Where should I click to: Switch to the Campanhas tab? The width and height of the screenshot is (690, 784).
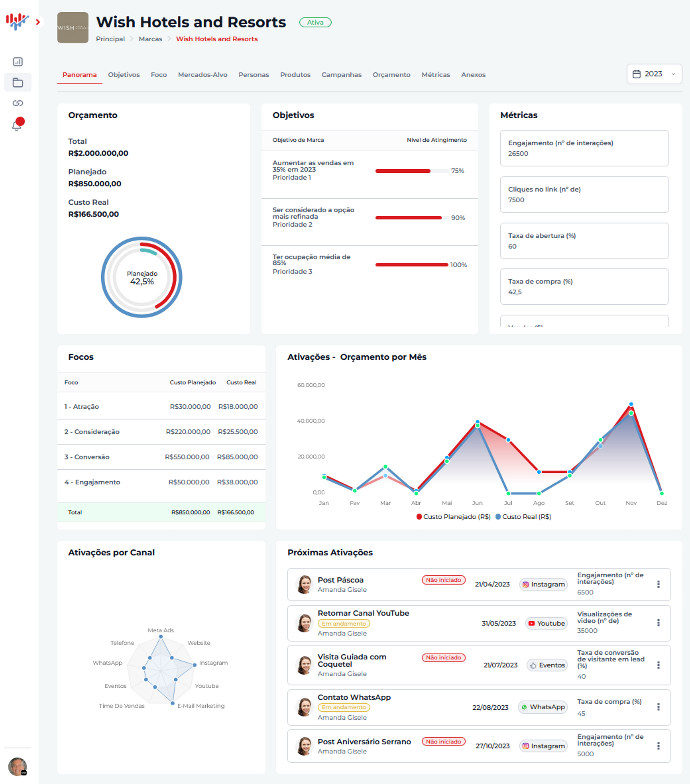click(x=341, y=75)
